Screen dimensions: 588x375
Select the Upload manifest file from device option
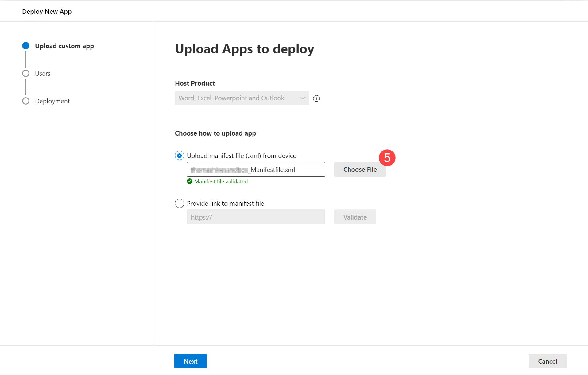[x=179, y=155]
